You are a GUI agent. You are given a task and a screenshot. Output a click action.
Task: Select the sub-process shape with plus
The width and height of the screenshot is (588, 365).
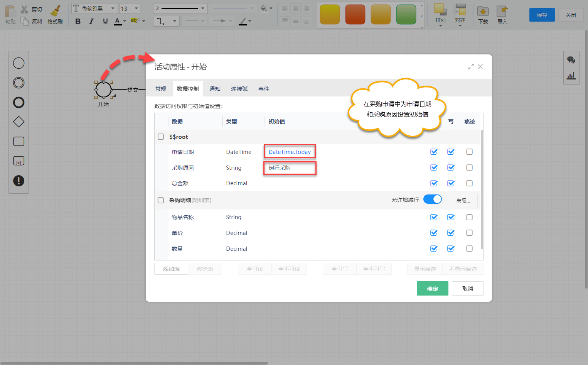pos(19,161)
